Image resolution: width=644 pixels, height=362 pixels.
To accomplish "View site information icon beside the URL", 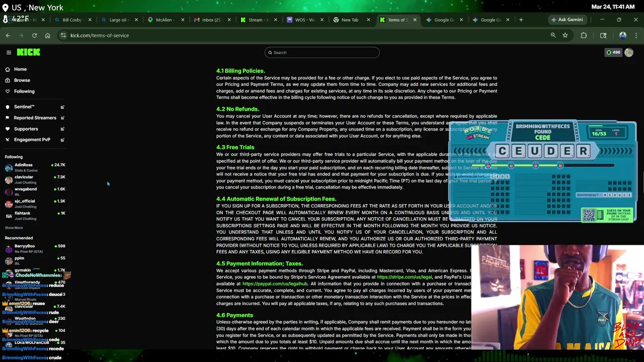I will 63,35.
